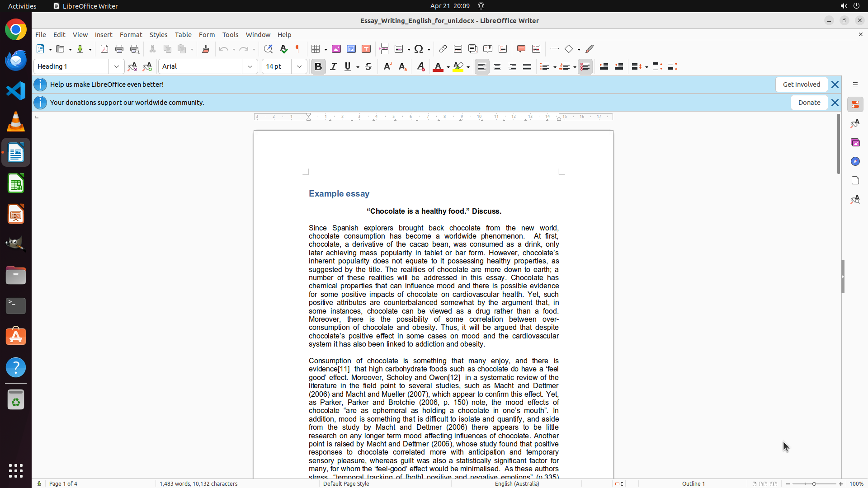This screenshot has width=868, height=488.
Task: Open the font name dropdown list
Action: pos(250,66)
